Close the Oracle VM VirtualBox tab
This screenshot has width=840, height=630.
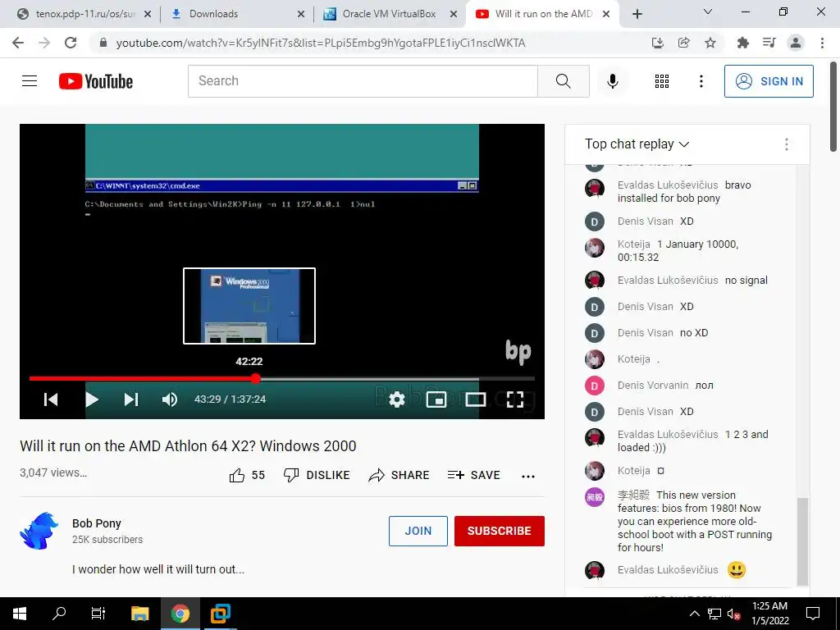point(454,14)
